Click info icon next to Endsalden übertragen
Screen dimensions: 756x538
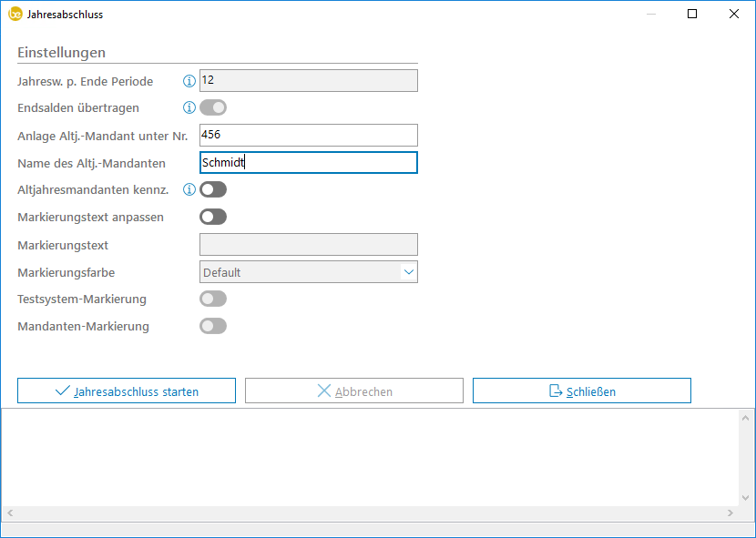(189, 107)
